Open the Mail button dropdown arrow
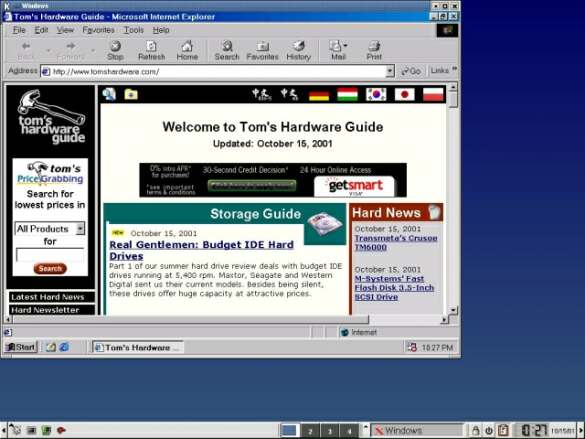The height and width of the screenshot is (439, 585). [345, 46]
